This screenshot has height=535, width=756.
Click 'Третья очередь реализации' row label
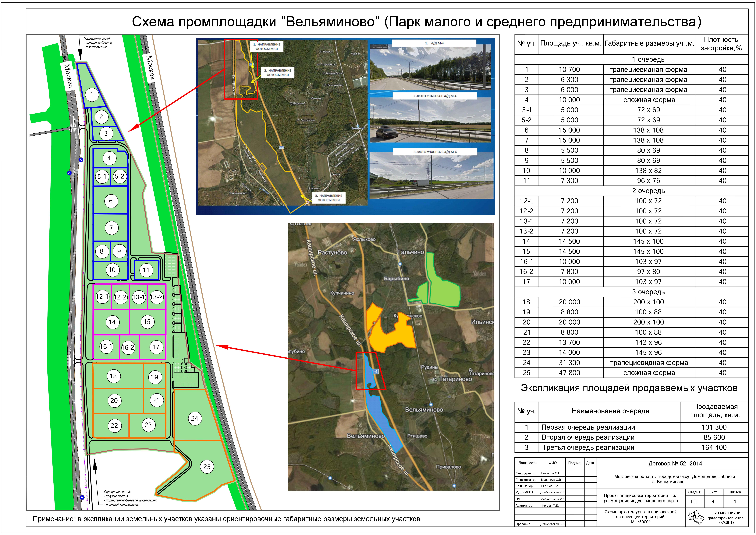coord(588,448)
